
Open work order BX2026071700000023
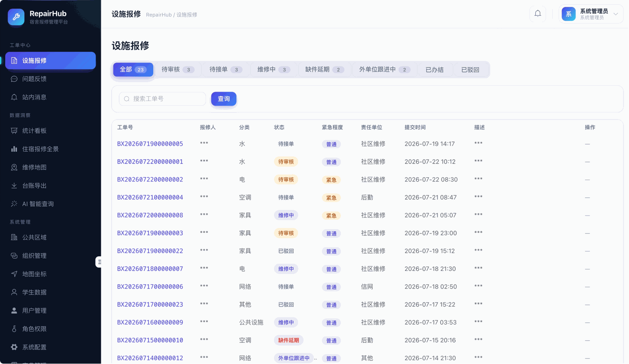[150, 305]
